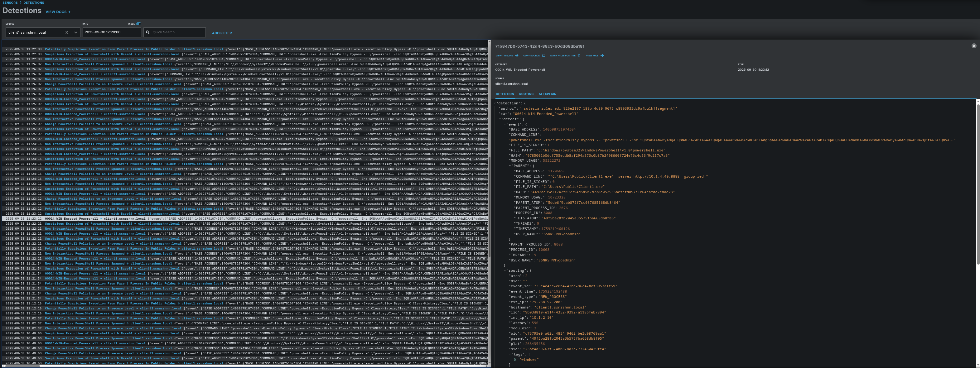
Task: Click the Quick Search magnifier icon
Action: pos(148,32)
